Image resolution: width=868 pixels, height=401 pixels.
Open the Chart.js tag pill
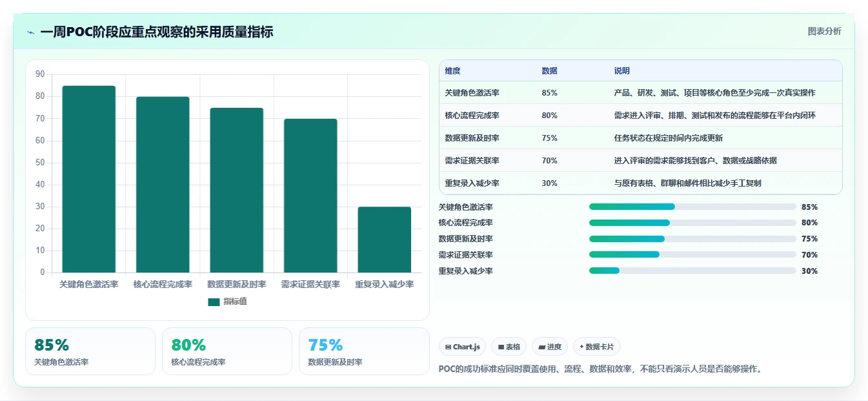(x=462, y=347)
